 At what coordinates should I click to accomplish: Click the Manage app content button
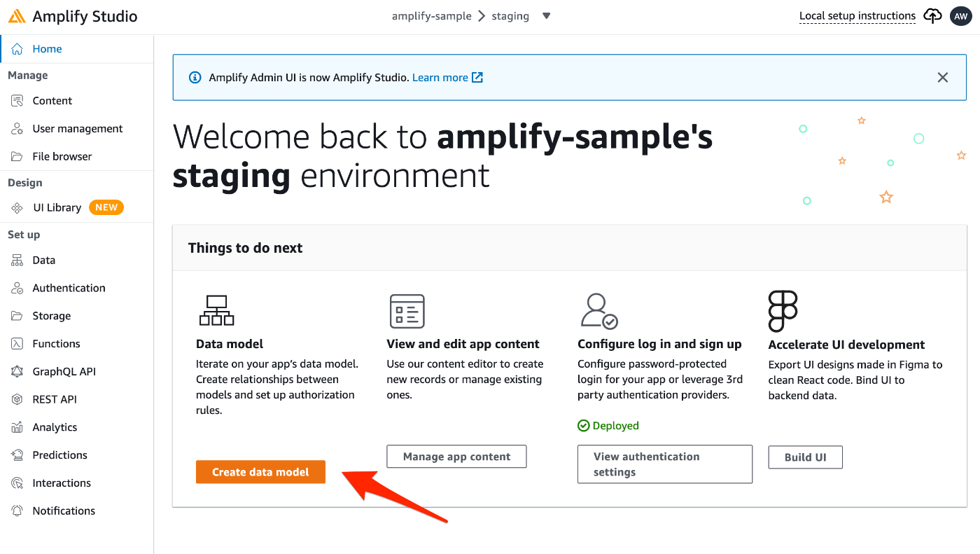(x=456, y=457)
